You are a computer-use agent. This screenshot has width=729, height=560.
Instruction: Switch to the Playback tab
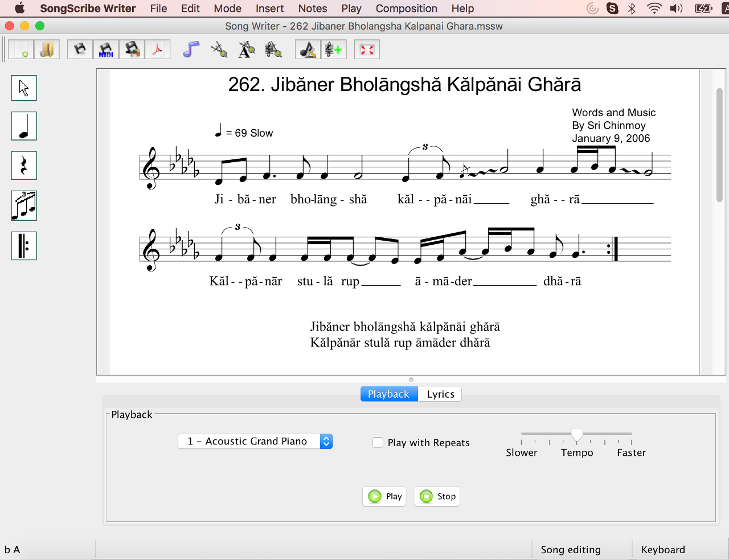tap(389, 394)
